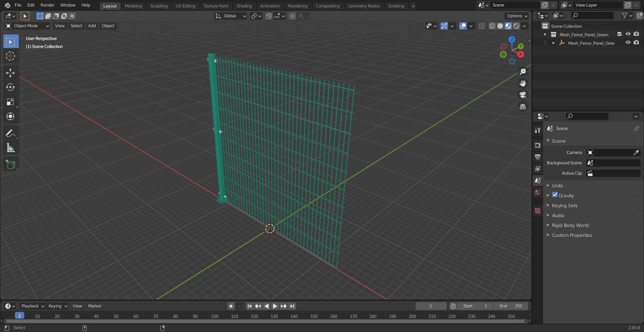Screen dimensions: 644x332
Task: Toggle snapping magnet in header
Action: 269,16
